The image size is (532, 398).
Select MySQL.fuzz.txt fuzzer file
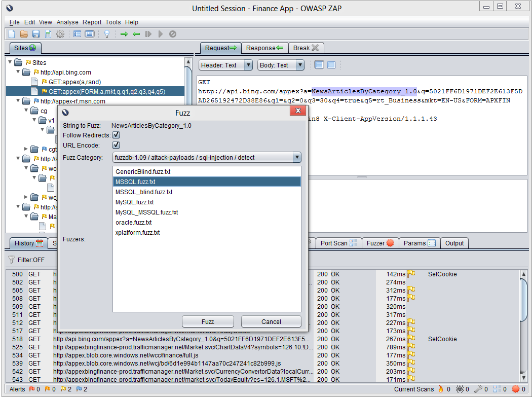pyautogui.click(x=207, y=202)
